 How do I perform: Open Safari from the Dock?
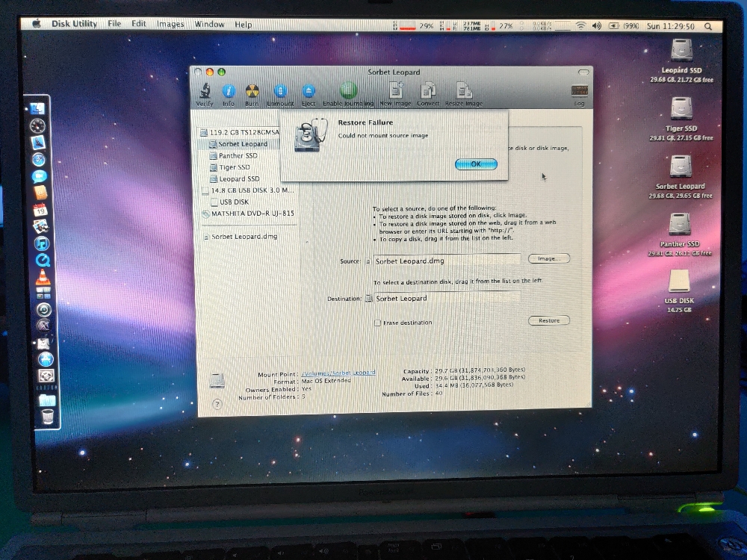click(39, 160)
